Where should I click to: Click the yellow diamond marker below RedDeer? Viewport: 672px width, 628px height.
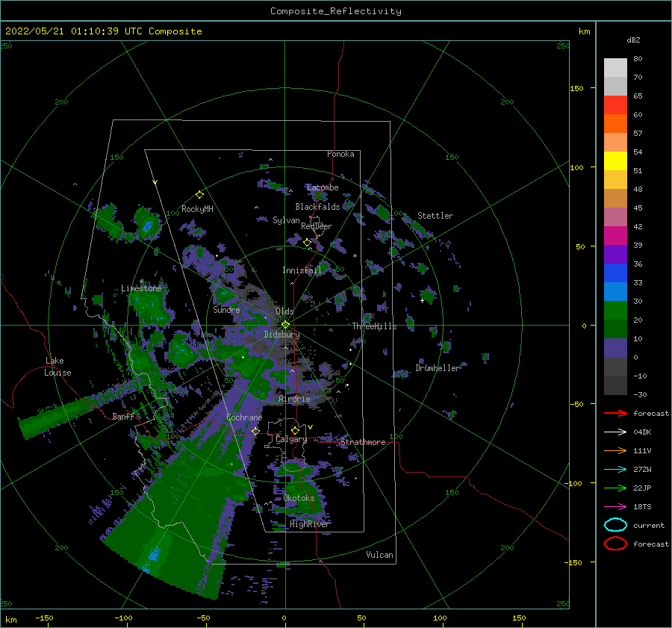click(x=307, y=243)
